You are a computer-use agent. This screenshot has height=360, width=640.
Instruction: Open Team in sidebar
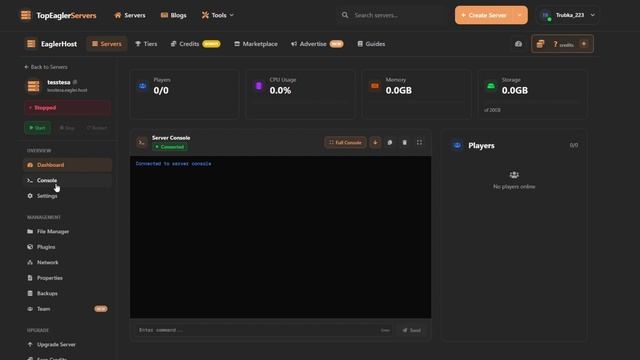(x=67, y=309)
